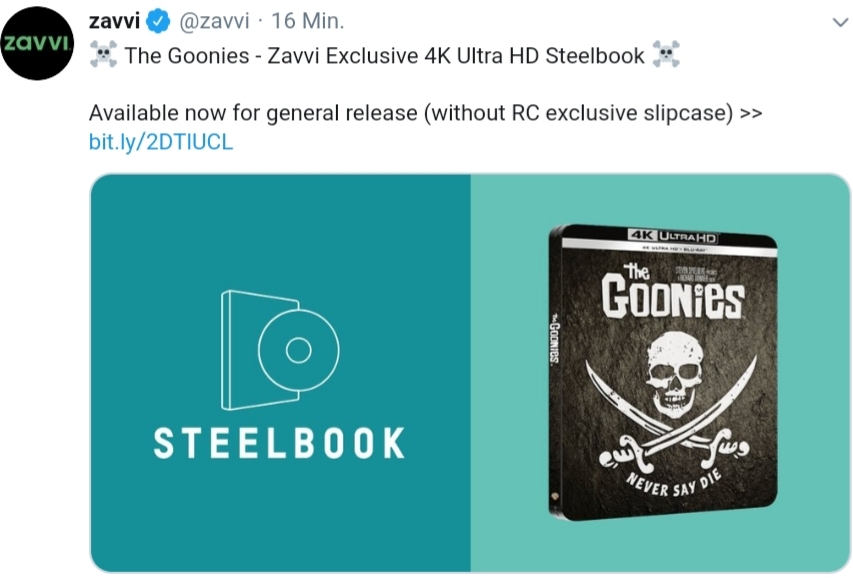This screenshot has height=578, width=853.
Task: Click the skull emoji before The Goonies
Action: pos(103,54)
